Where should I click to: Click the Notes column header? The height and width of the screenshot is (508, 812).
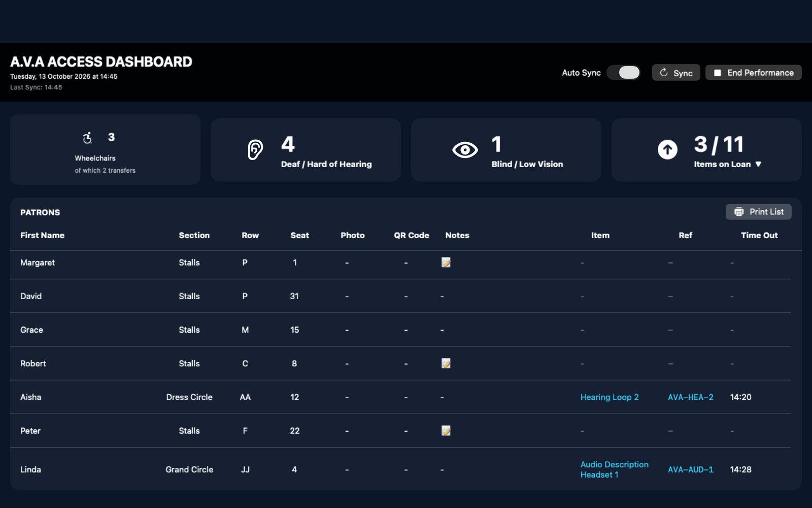point(457,235)
